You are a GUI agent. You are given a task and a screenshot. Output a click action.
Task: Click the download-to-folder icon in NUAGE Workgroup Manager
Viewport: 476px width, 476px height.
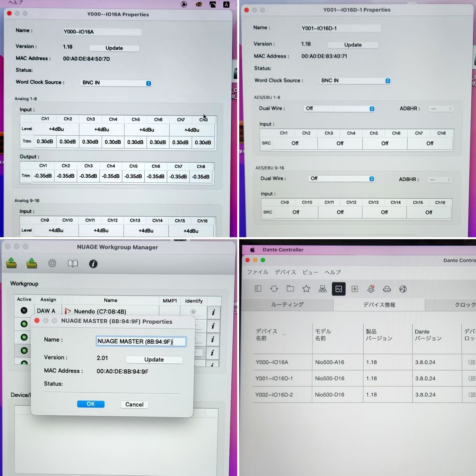point(32,263)
